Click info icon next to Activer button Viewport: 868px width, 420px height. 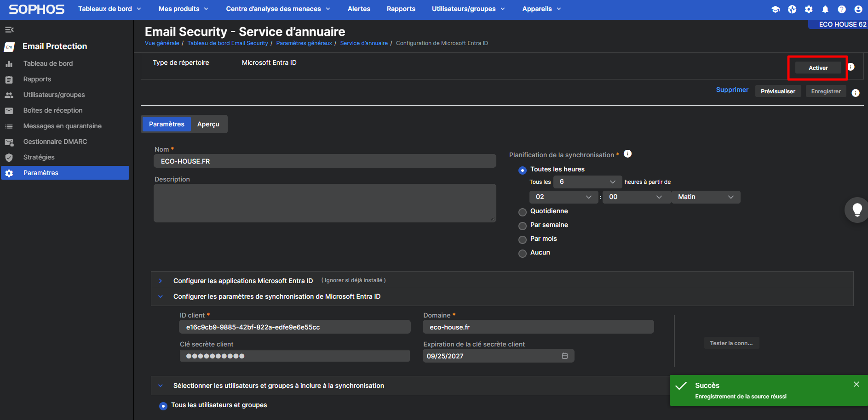point(851,67)
